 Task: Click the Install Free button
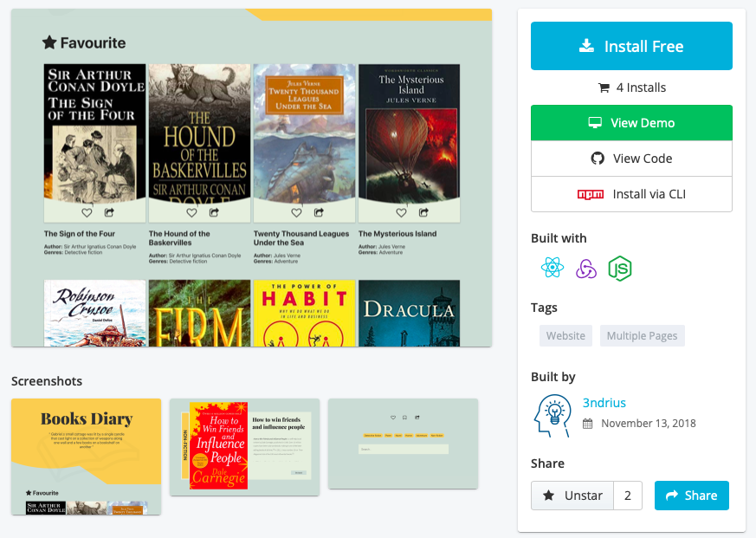pos(631,46)
